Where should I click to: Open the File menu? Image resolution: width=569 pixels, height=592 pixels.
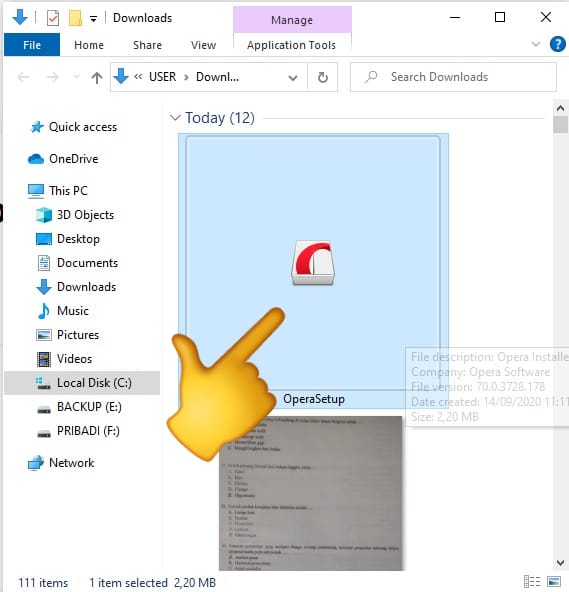(x=32, y=45)
